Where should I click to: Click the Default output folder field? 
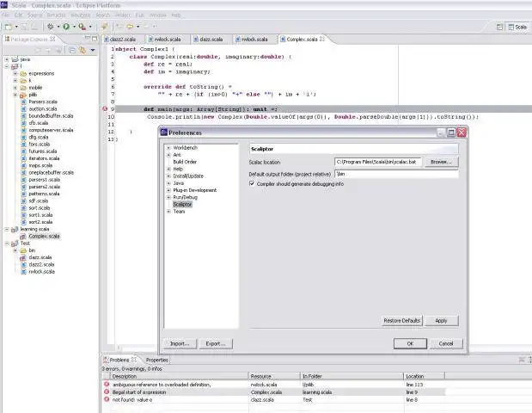point(396,174)
